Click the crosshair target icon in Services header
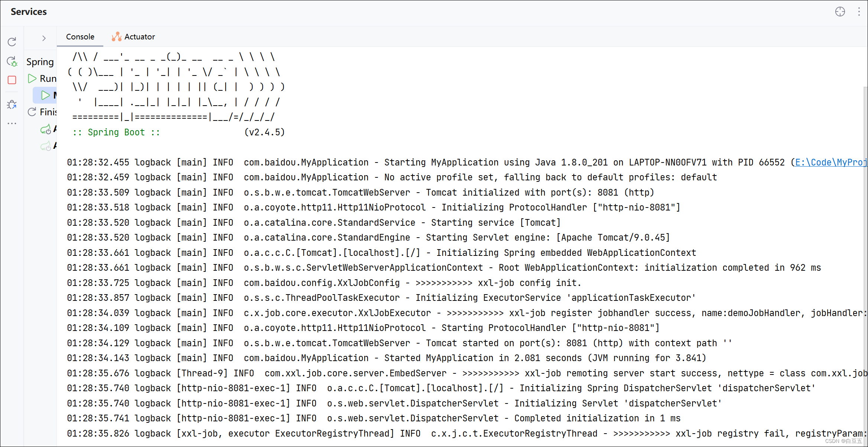 (x=840, y=12)
